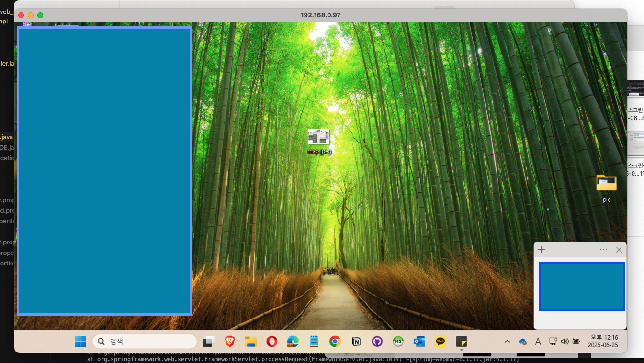This screenshot has width=644, height=363.
Task: Maximize the 192.168.0.97 remote window
Action: coord(40,15)
